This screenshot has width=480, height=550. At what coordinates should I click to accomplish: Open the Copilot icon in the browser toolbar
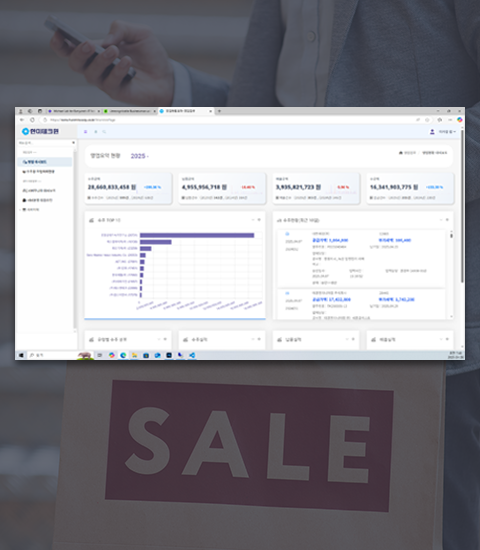460,120
